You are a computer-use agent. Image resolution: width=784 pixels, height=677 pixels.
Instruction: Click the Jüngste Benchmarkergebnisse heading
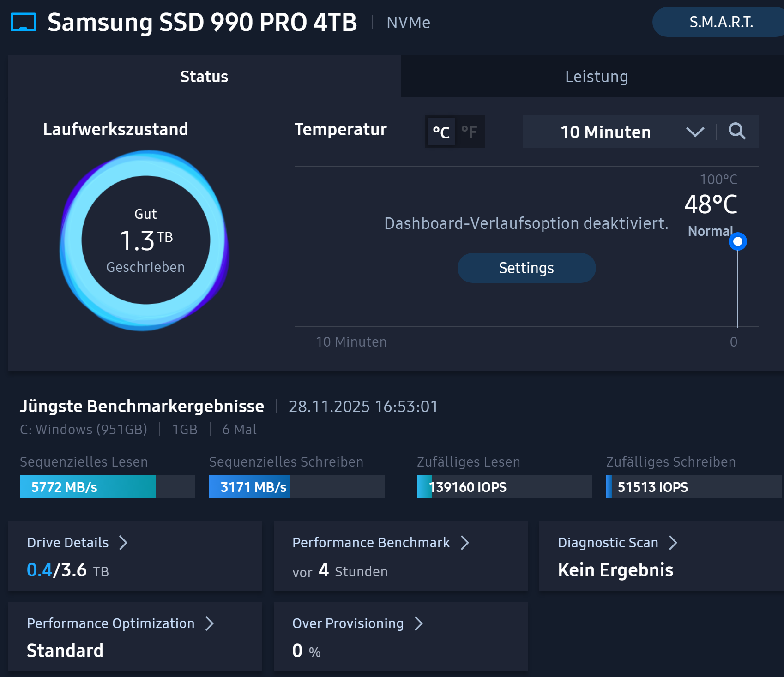pos(142,407)
